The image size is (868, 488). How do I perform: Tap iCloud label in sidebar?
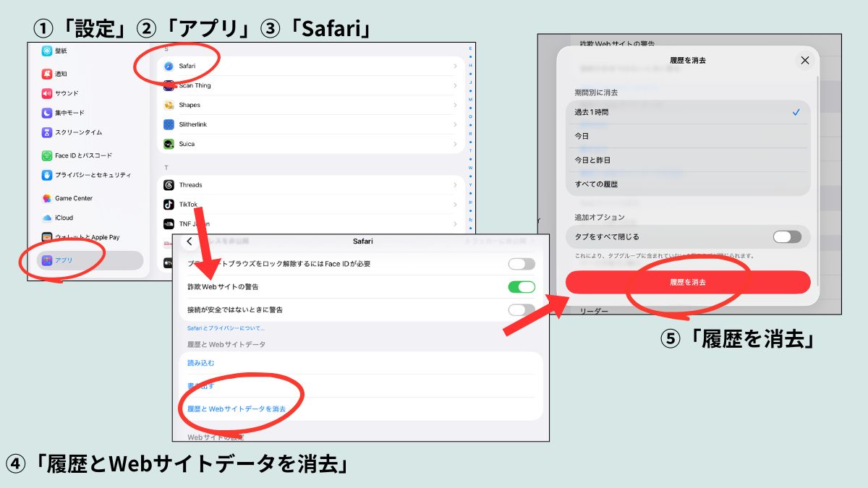click(64, 218)
